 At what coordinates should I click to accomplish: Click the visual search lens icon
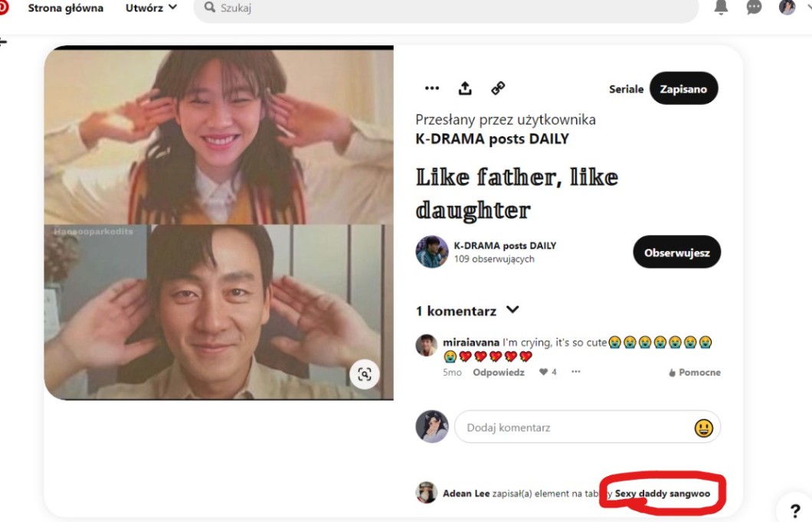365,374
